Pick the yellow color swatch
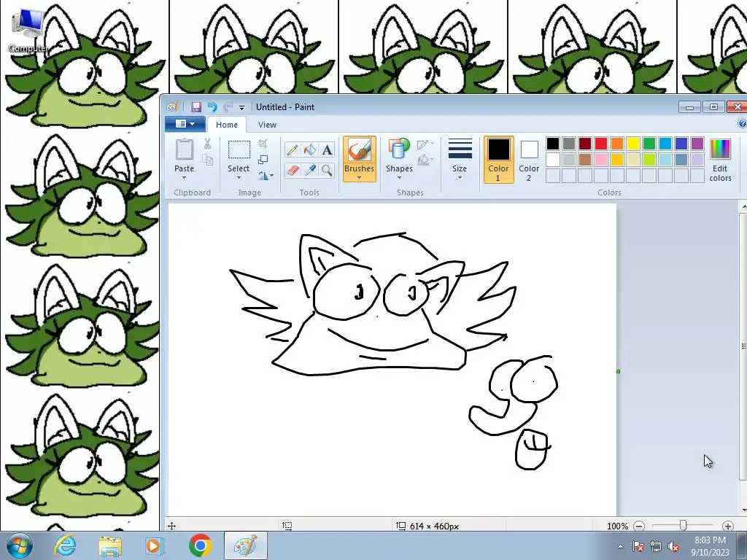This screenshot has height=560, width=747. pos(633,144)
